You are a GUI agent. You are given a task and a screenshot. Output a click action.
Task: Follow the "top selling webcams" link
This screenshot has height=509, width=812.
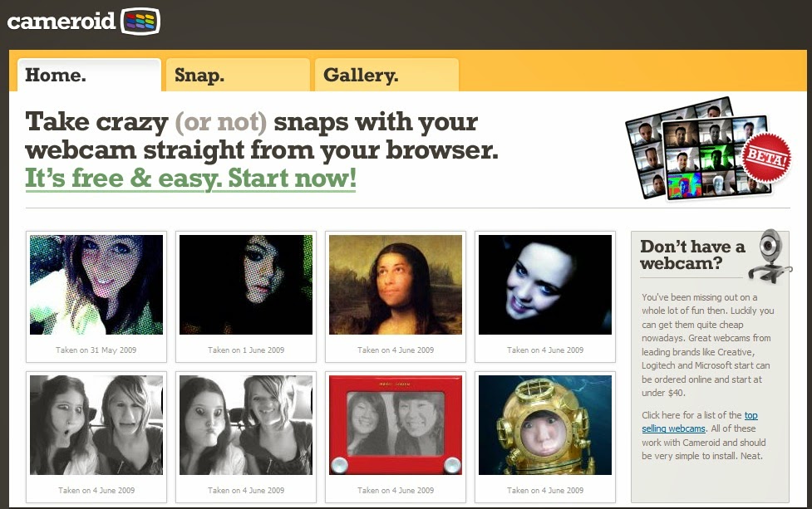click(700, 422)
